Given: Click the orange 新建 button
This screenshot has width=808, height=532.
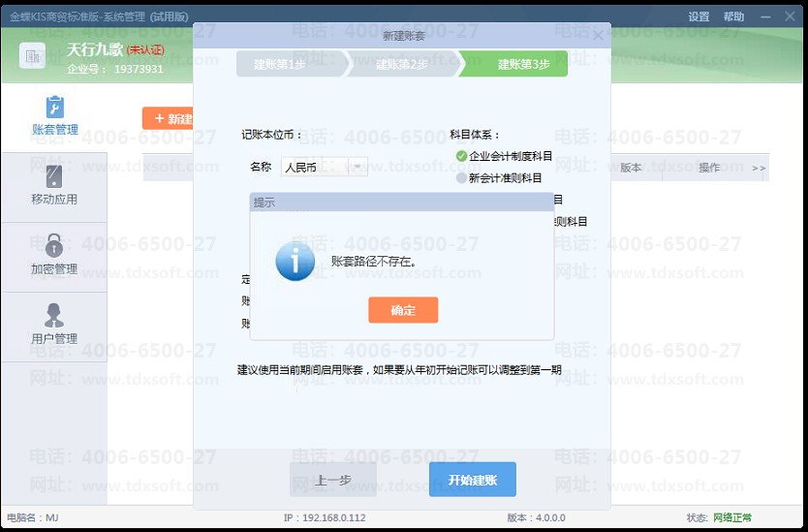Looking at the screenshot, I should coord(169,119).
